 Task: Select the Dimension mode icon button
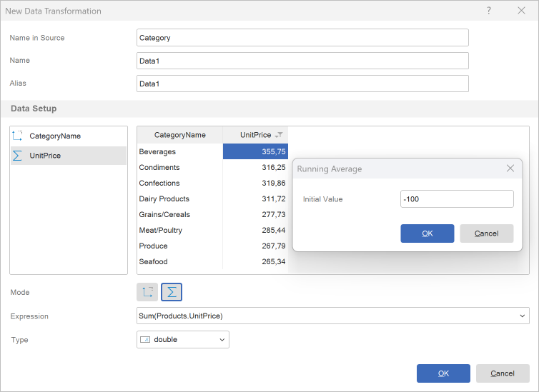pos(147,292)
